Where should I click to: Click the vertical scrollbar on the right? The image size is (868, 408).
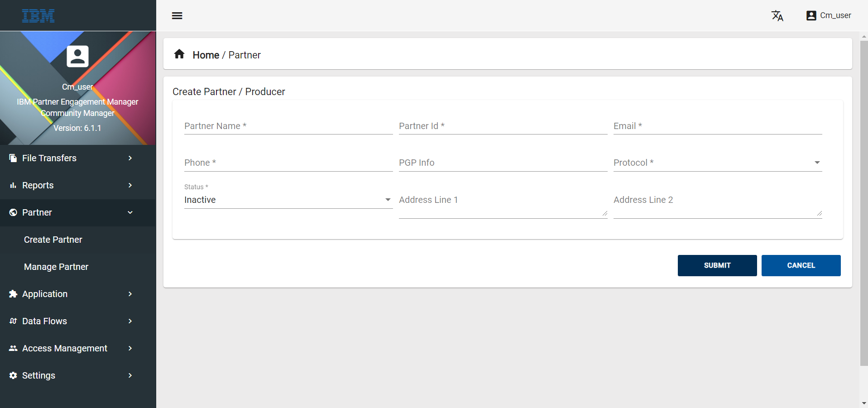pos(864,203)
